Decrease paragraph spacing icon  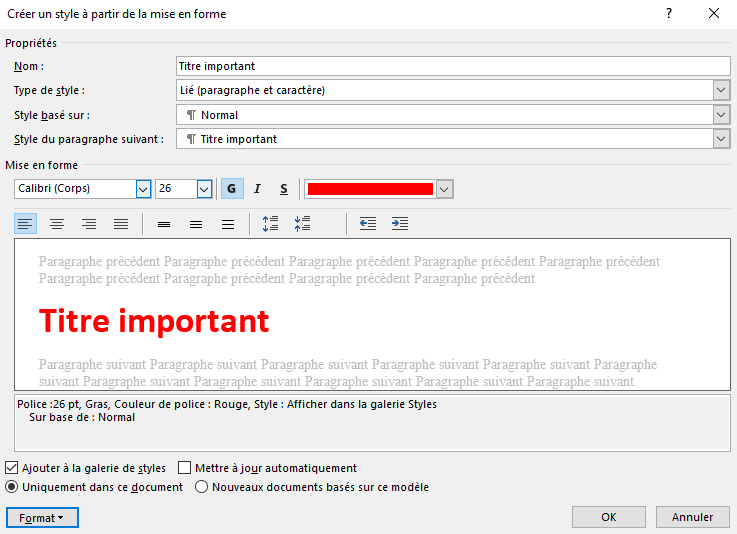pos(302,224)
